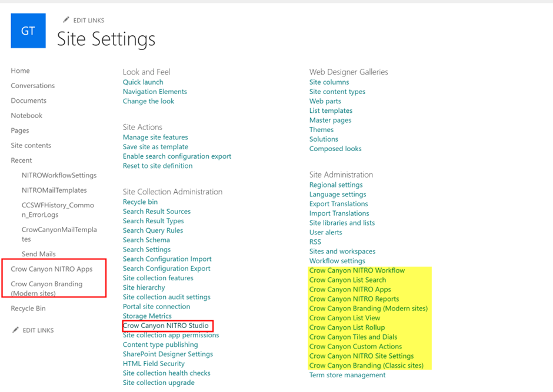Open Storage Metrics link
553x392 pixels.
coord(147,316)
